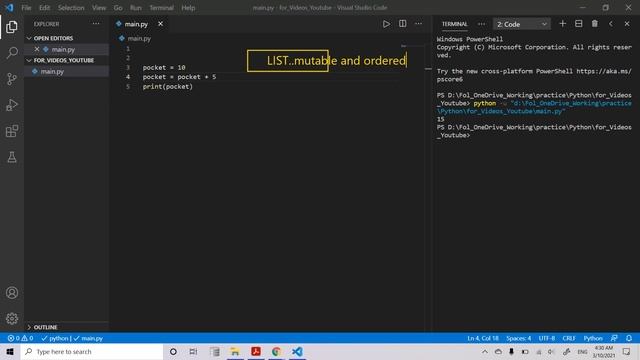Viewport: 640px width, 360px height.
Task: Open the Extensions view
Action: 12,131
